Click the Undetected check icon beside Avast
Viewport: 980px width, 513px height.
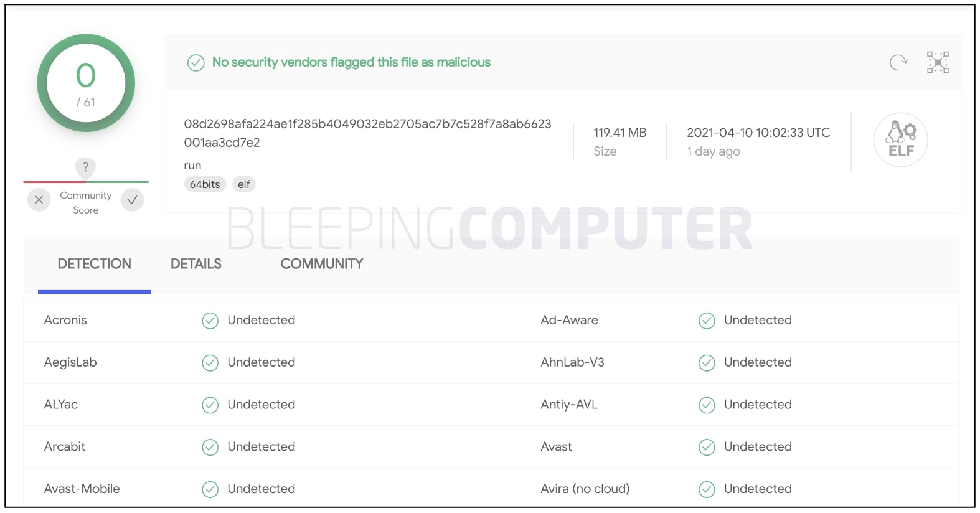coord(707,446)
